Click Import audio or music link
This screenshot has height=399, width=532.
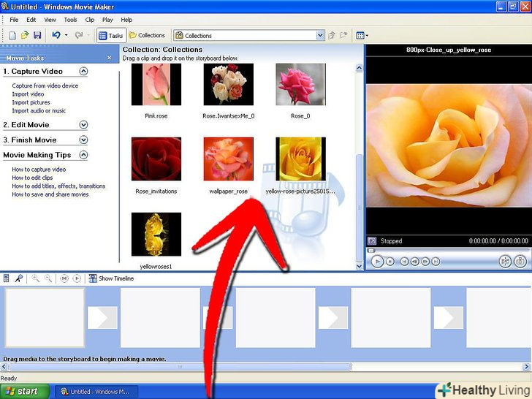[x=39, y=110]
